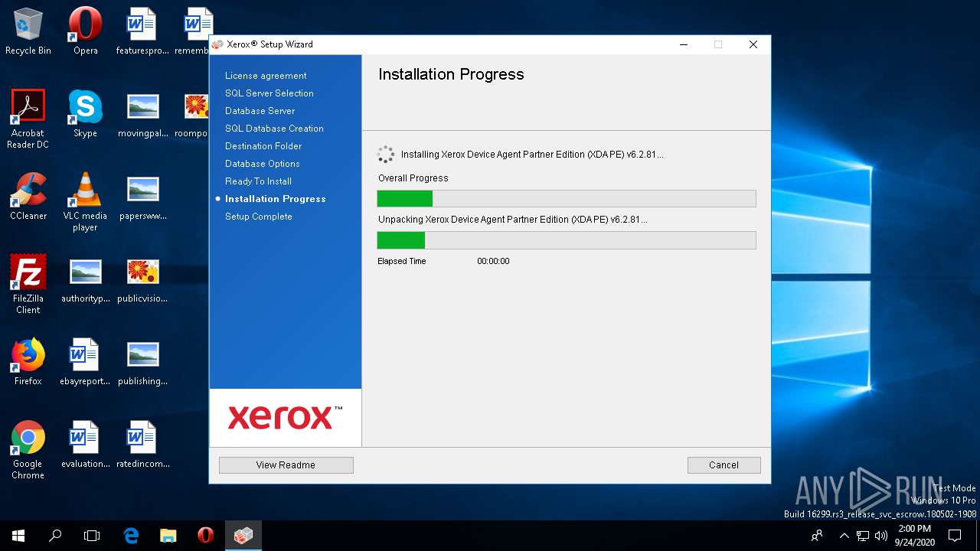Open the taskbar clock showing 2:00 PM
The width and height of the screenshot is (980, 551).
[914, 536]
